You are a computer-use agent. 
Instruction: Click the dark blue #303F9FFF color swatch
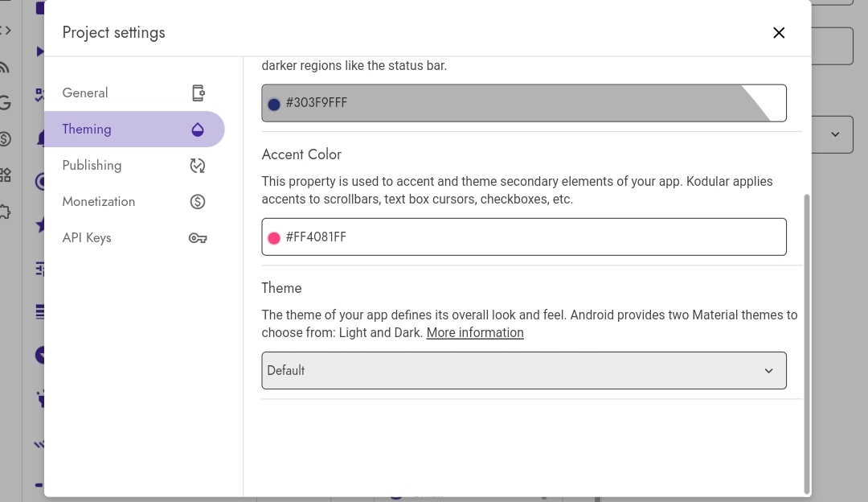(x=274, y=105)
